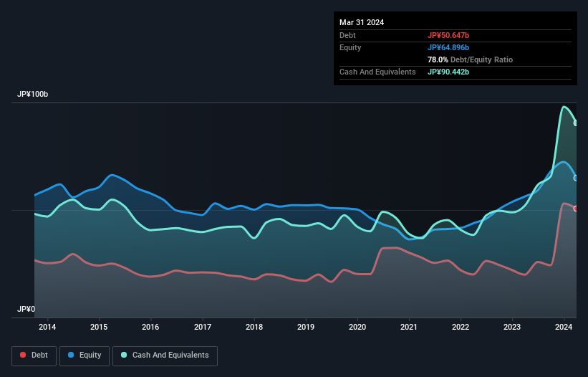Click the 2021 axis label
Image resolution: width=588 pixels, height=377 pixels.
pos(409,327)
